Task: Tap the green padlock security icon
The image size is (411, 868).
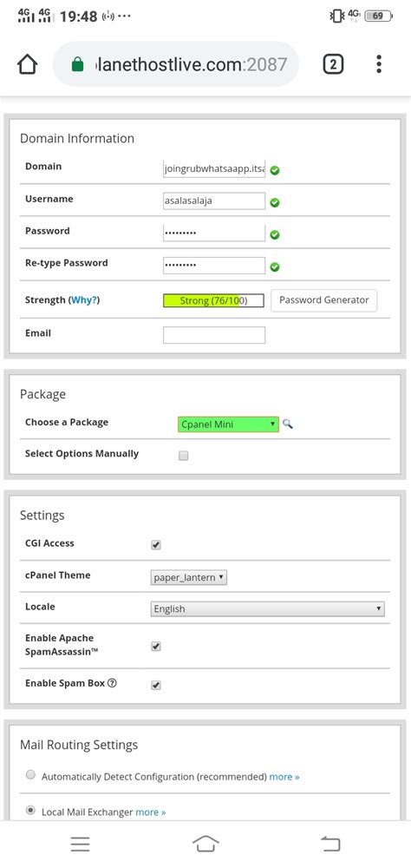Action: click(77, 65)
